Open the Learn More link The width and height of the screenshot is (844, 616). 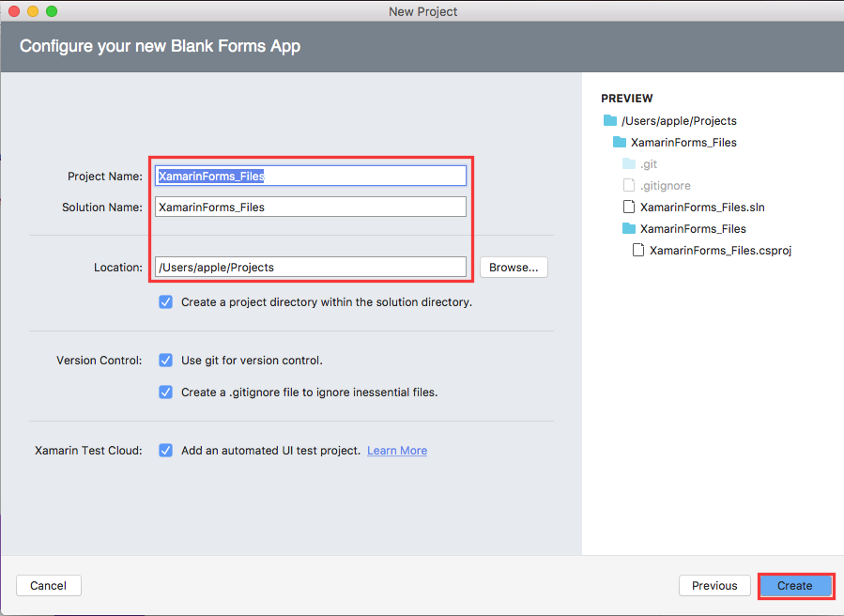397,451
